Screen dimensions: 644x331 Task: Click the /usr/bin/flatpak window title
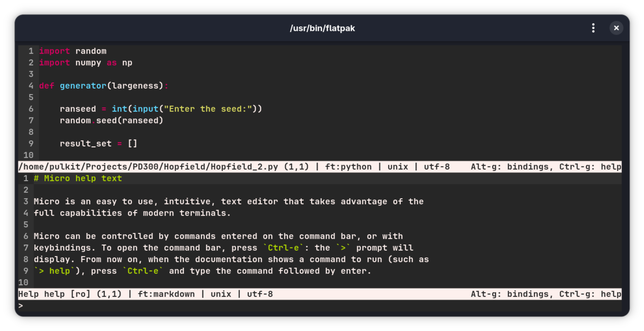(323, 28)
